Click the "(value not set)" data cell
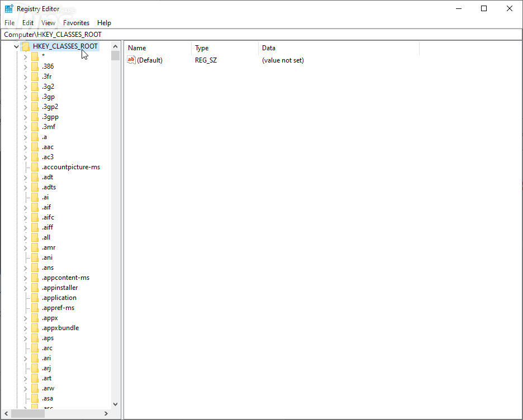 (x=283, y=60)
